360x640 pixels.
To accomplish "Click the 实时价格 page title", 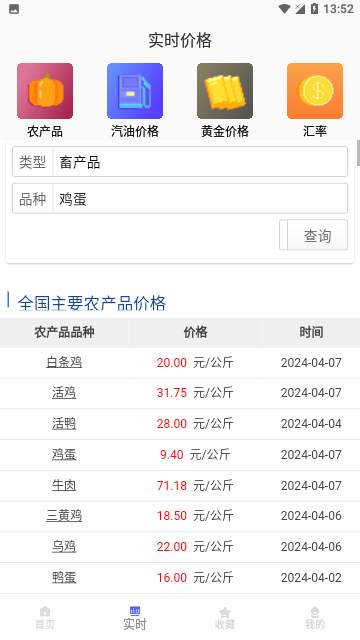I will [x=180, y=40].
